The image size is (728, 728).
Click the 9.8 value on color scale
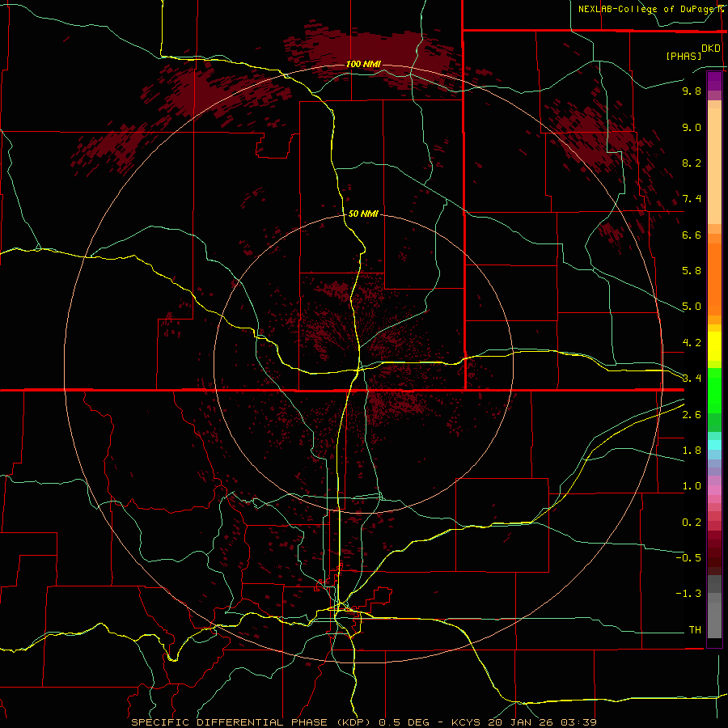point(692,91)
